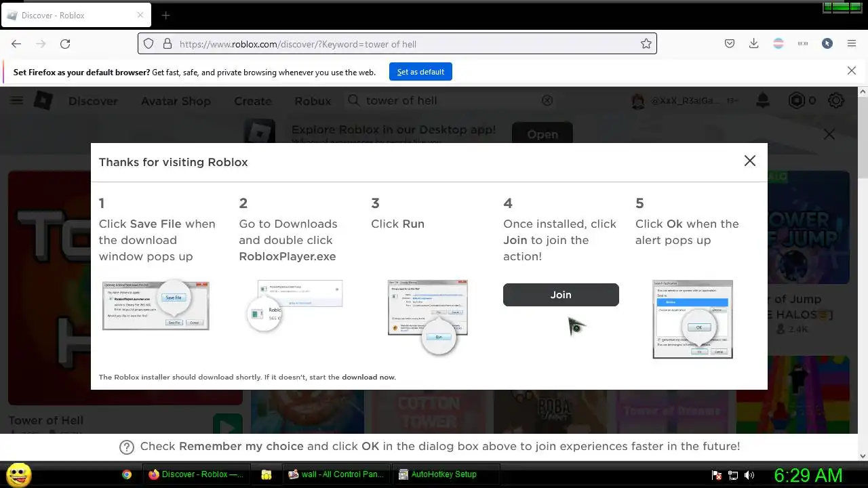Open the Robux nav item
The width and height of the screenshot is (868, 488).
(313, 101)
